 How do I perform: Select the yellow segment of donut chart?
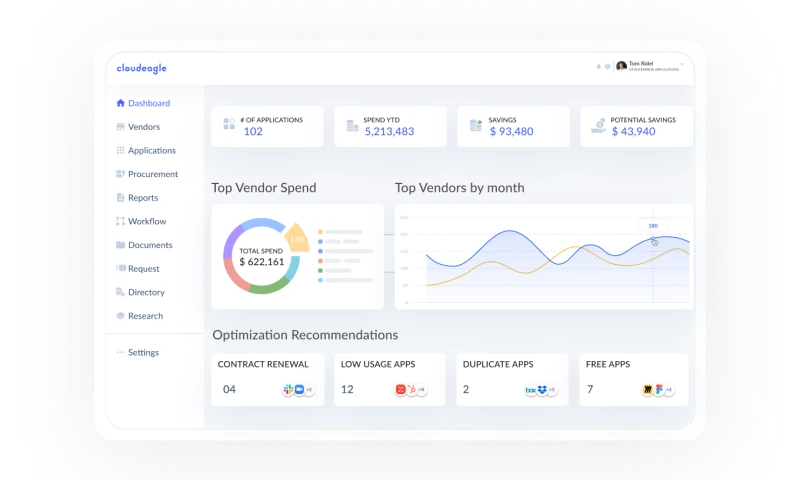pyautogui.click(x=297, y=240)
